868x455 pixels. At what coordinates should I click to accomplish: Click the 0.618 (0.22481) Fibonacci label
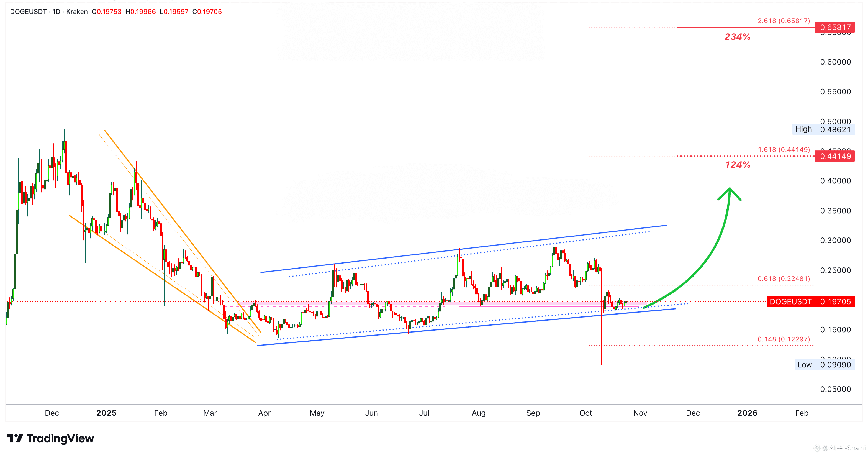[x=784, y=278]
